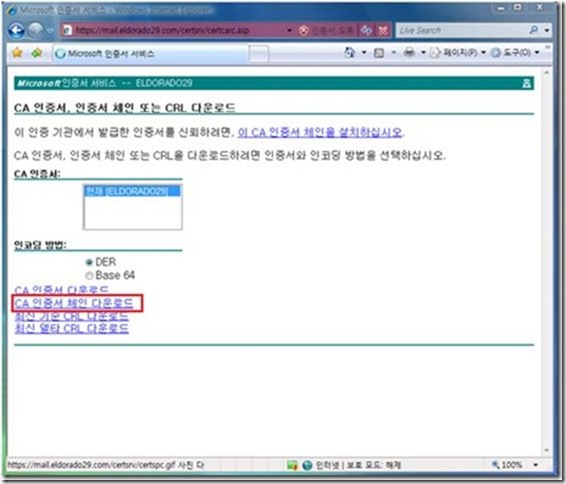566x484 pixels.
Task: Click the Live Search magnifier icon
Action: (534, 30)
